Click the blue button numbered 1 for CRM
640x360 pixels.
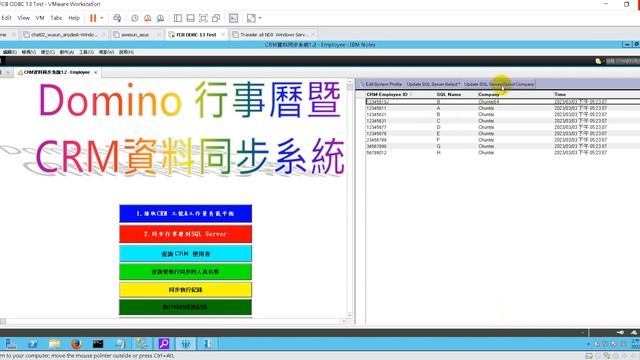(x=185, y=213)
